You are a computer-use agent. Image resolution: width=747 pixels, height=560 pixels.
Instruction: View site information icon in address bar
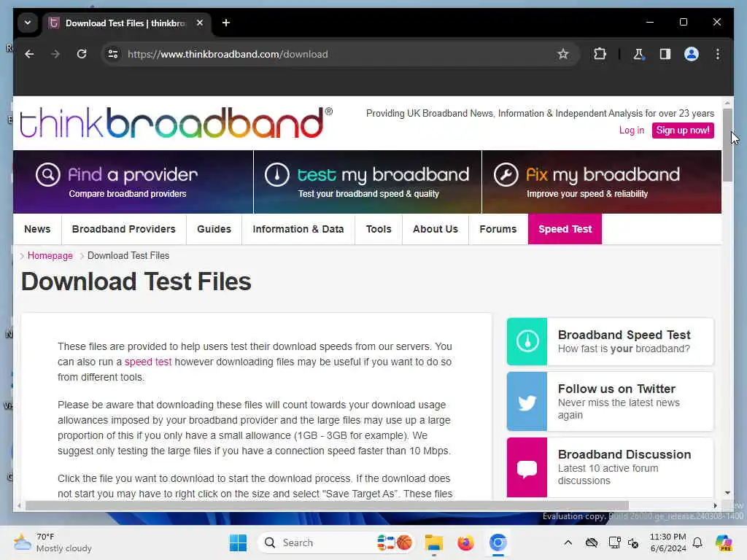point(113,54)
